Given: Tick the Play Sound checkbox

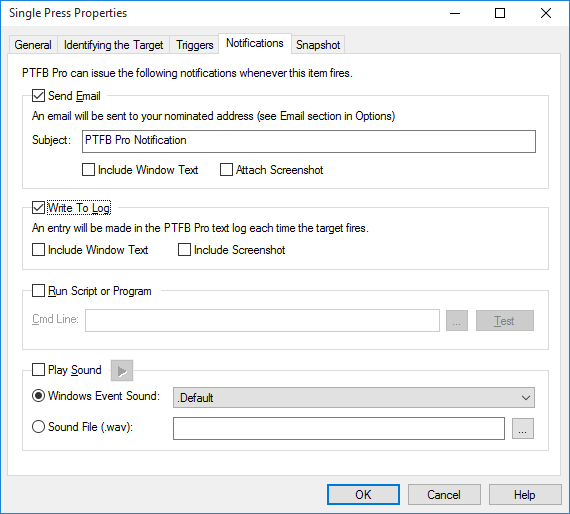Looking at the screenshot, I should [39, 370].
